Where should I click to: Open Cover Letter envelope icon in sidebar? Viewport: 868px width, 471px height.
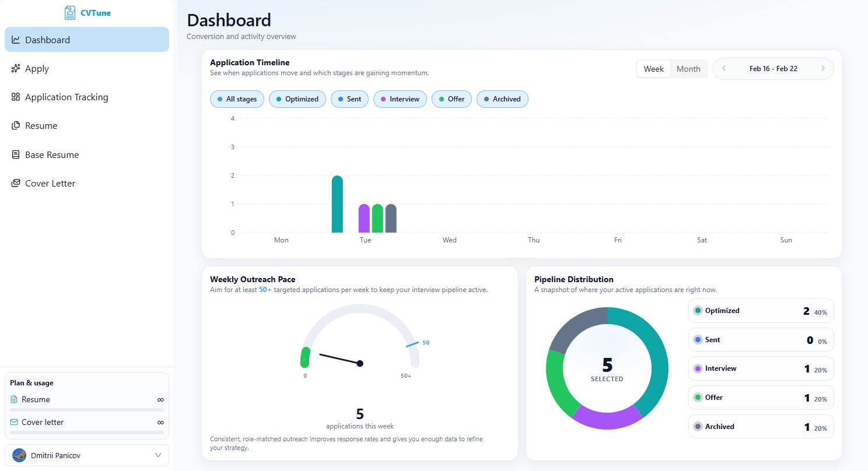click(16, 184)
